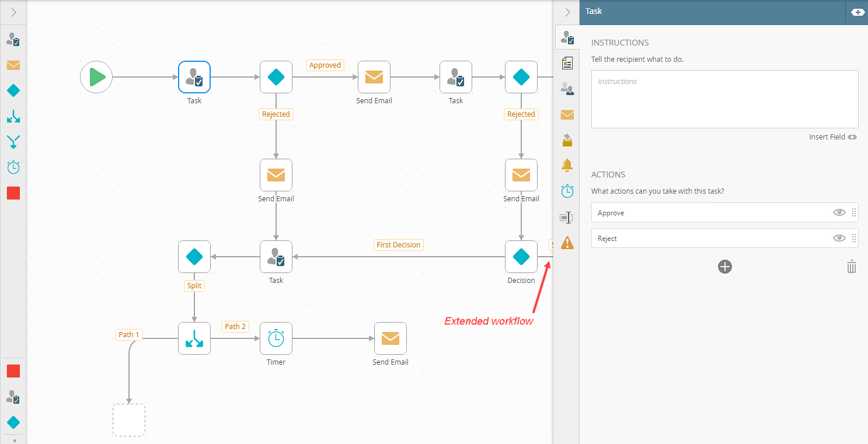Select the Split step below the Split label
The width and height of the screenshot is (868, 444).
pyautogui.click(x=194, y=338)
